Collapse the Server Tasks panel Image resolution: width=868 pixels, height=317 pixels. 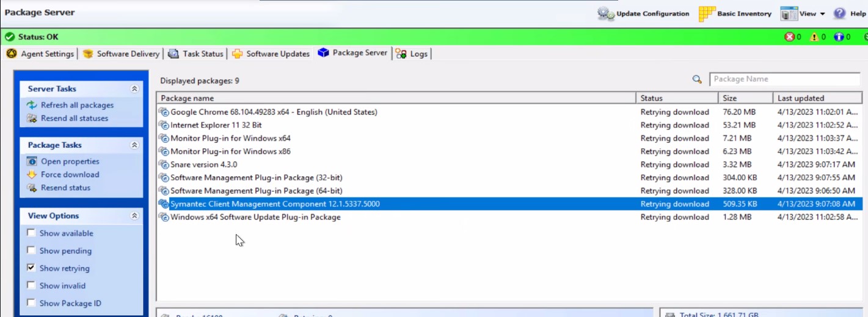tap(134, 89)
